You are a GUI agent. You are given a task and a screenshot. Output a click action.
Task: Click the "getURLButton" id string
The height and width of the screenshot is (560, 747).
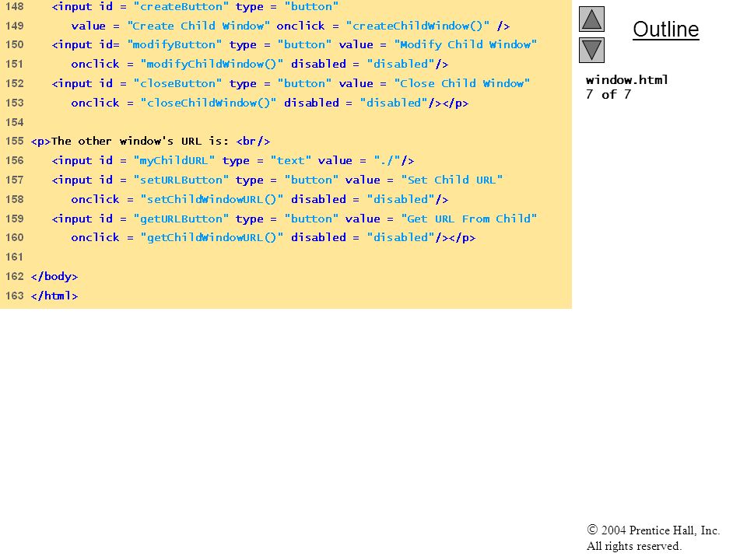(181, 219)
